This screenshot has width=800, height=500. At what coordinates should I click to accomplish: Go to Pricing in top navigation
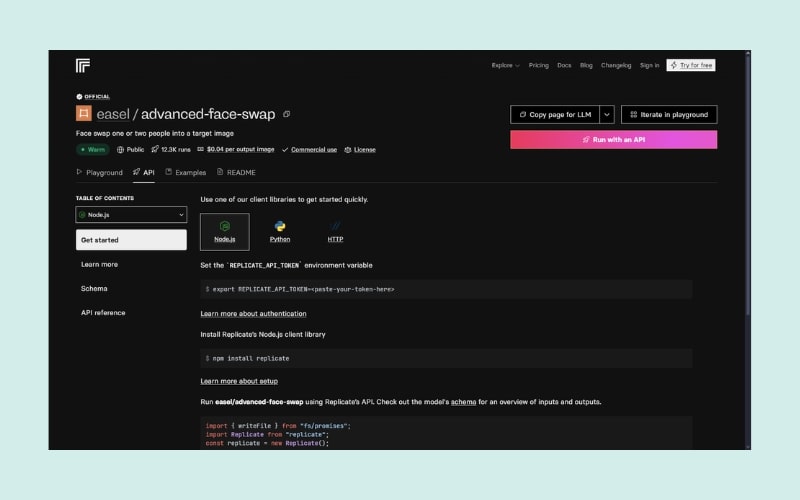[538, 65]
